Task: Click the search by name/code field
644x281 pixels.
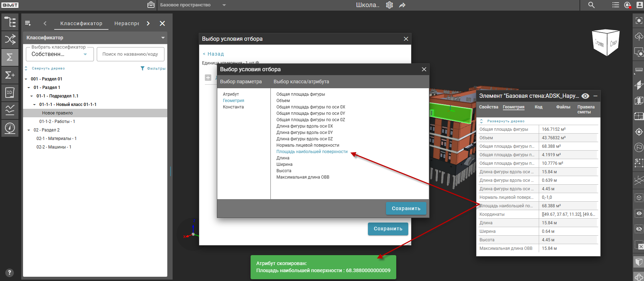Action: tap(130, 54)
